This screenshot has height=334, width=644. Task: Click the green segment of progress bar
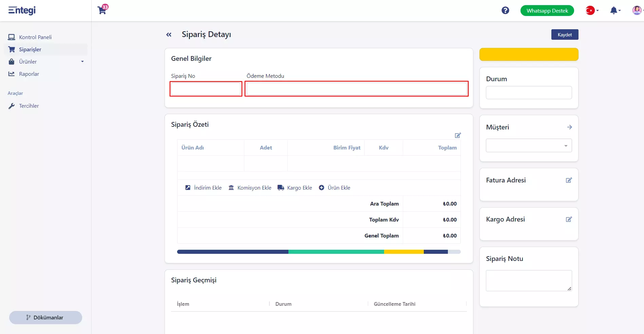pos(336,252)
